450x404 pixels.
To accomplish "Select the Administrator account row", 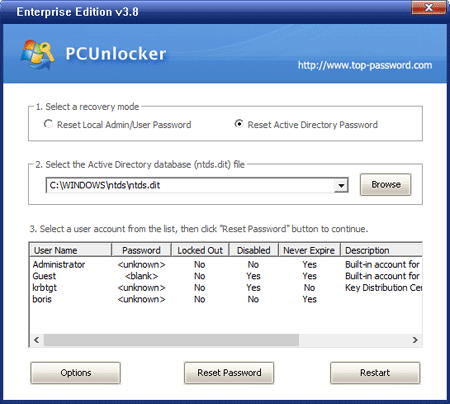I will coord(226,265).
